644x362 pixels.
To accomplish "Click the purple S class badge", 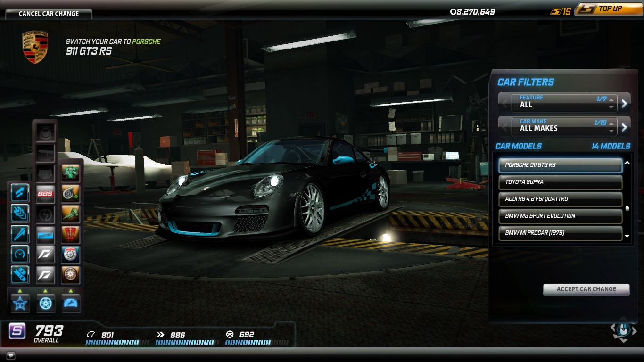I will (x=17, y=331).
